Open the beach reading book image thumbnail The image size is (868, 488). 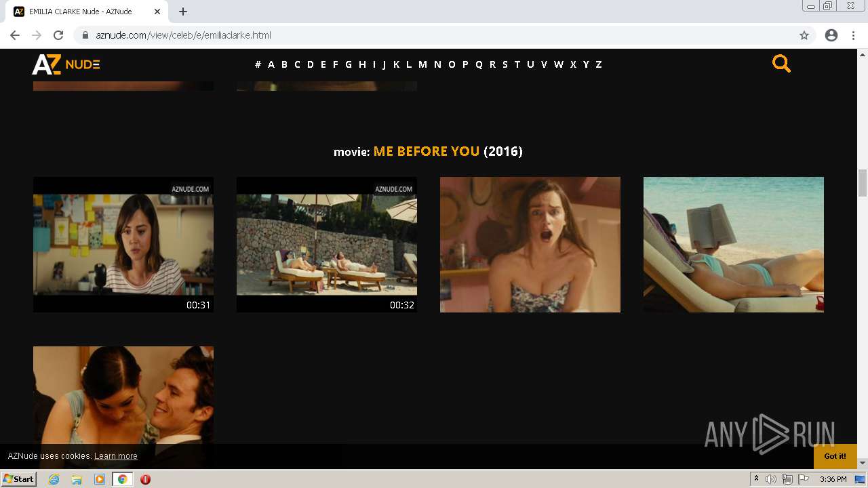click(734, 245)
